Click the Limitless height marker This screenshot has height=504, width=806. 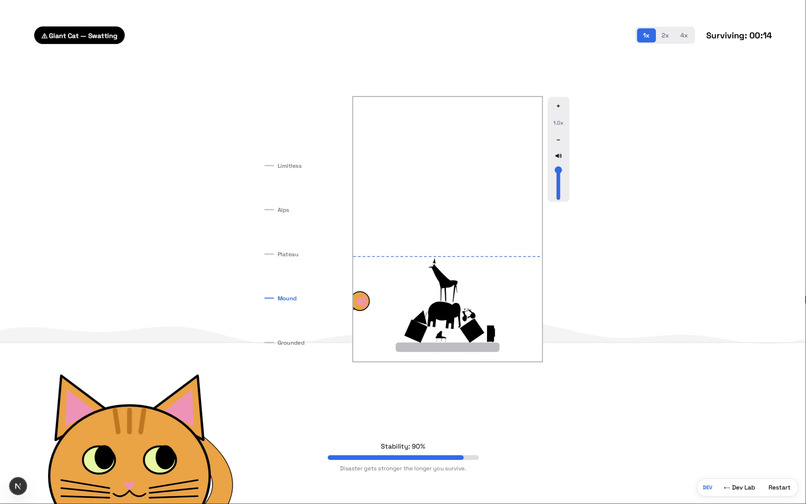tap(283, 166)
